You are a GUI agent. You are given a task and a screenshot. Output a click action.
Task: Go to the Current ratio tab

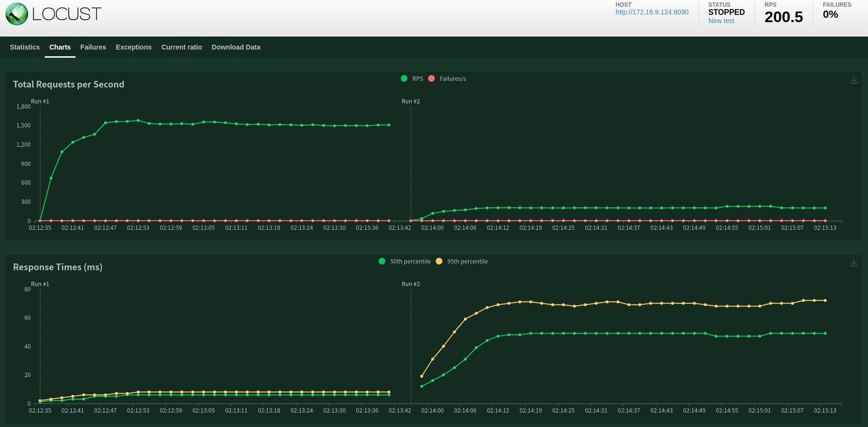click(182, 47)
